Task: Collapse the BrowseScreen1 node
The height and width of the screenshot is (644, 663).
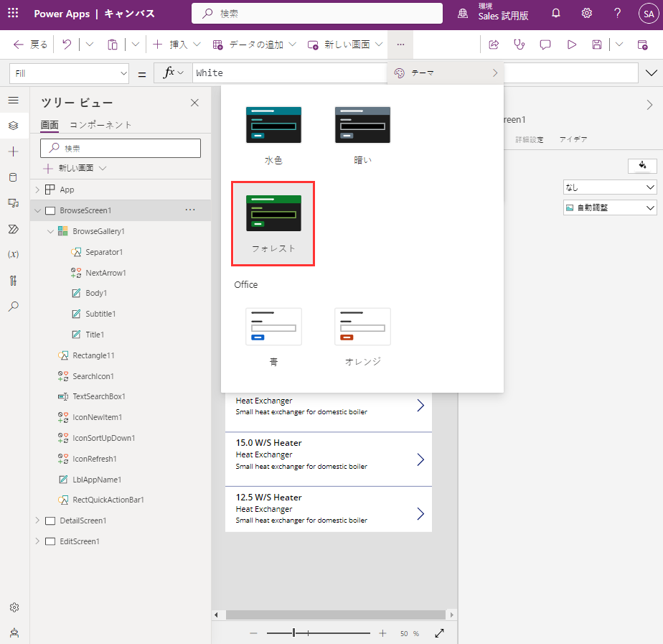Action: (x=37, y=210)
